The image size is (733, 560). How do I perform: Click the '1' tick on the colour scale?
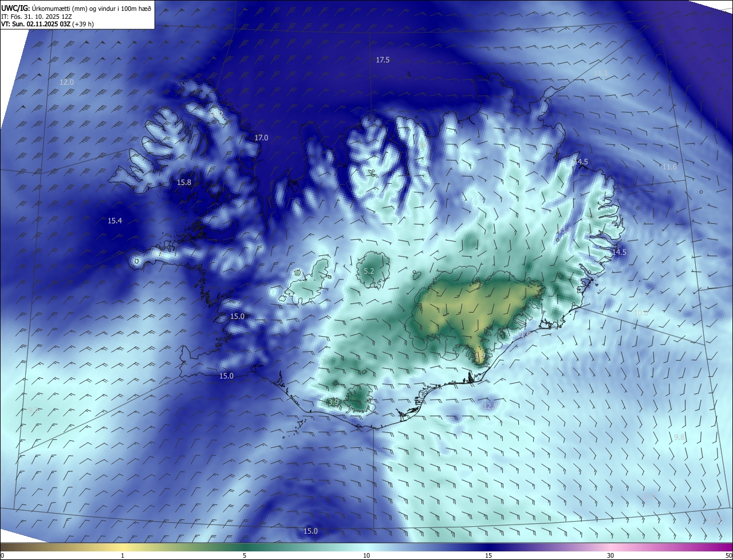pos(123,555)
